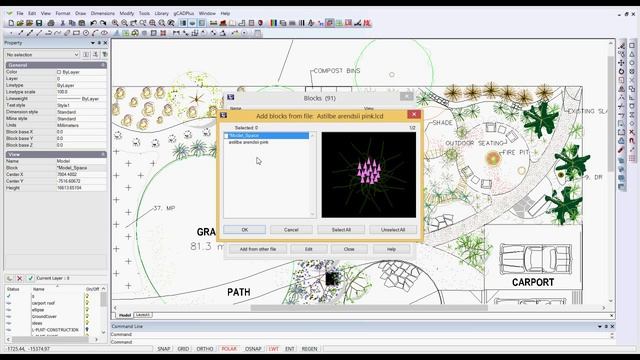This screenshot has height=360, width=640.
Task: Toggle SNAP in status bar
Action: pos(164,349)
